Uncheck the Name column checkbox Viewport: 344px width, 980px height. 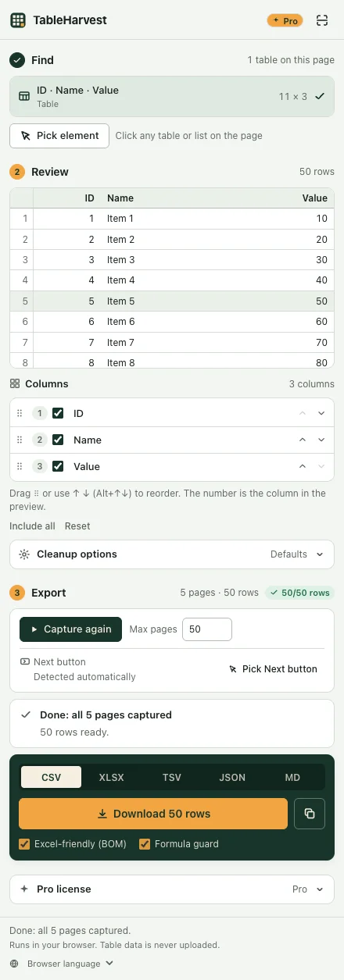58,440
